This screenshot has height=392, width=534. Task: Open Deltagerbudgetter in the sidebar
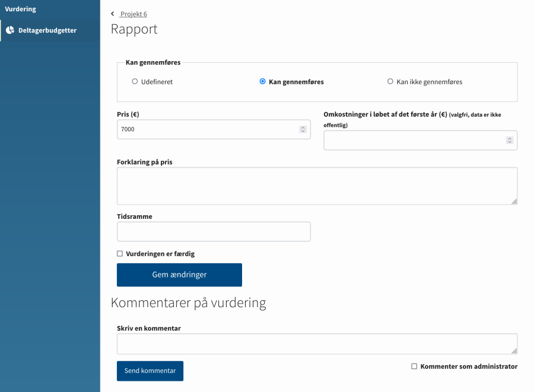pyautogui.click(x=47, y=30)
